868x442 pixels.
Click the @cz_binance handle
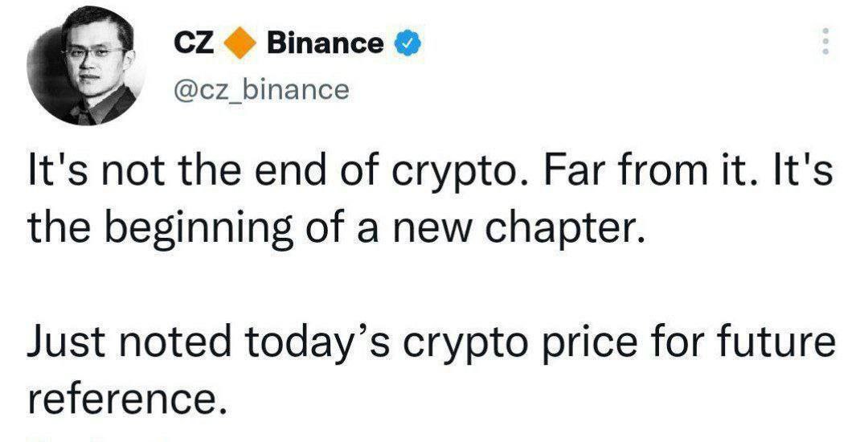[261, 89]
